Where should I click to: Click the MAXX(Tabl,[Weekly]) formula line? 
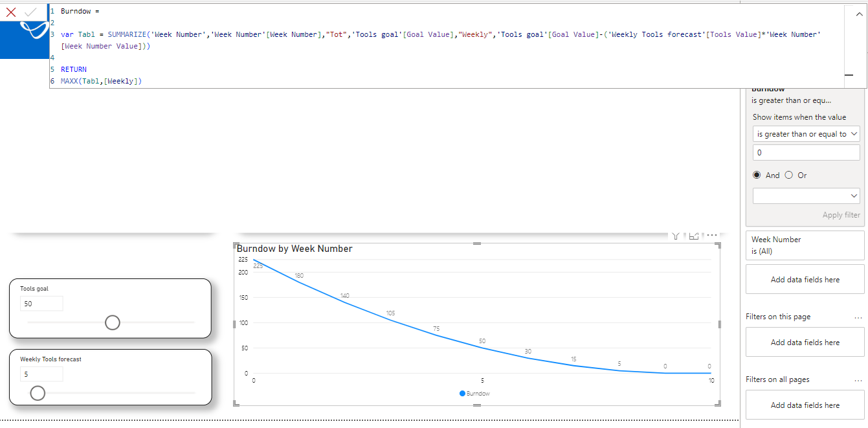point(101,81)
